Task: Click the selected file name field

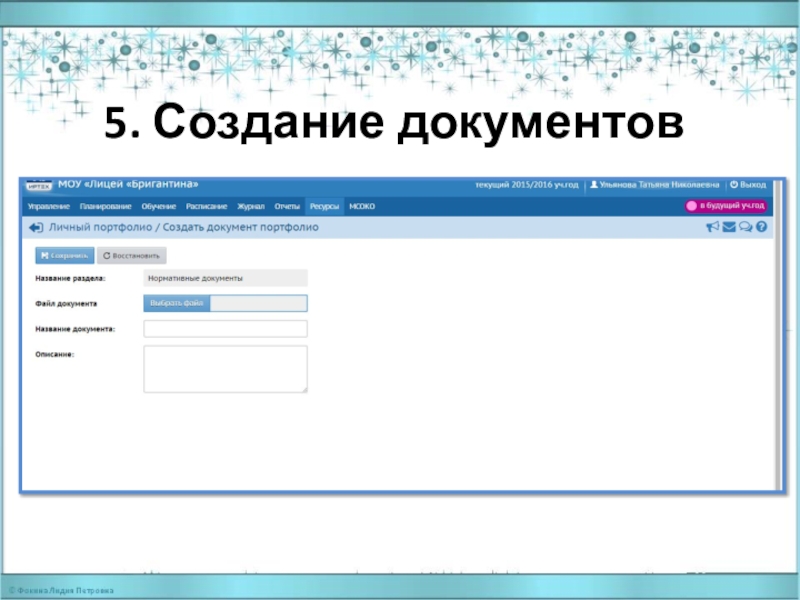Action: (259, 303)
